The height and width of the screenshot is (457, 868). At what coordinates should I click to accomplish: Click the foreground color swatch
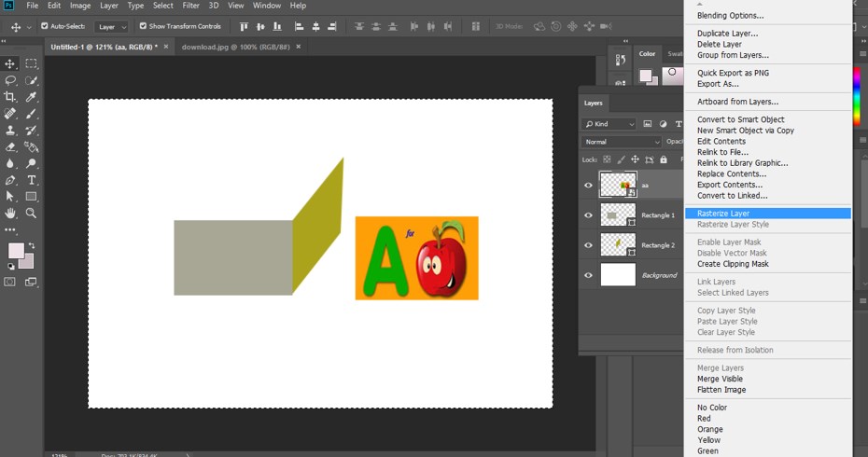(x=16, y=250)
